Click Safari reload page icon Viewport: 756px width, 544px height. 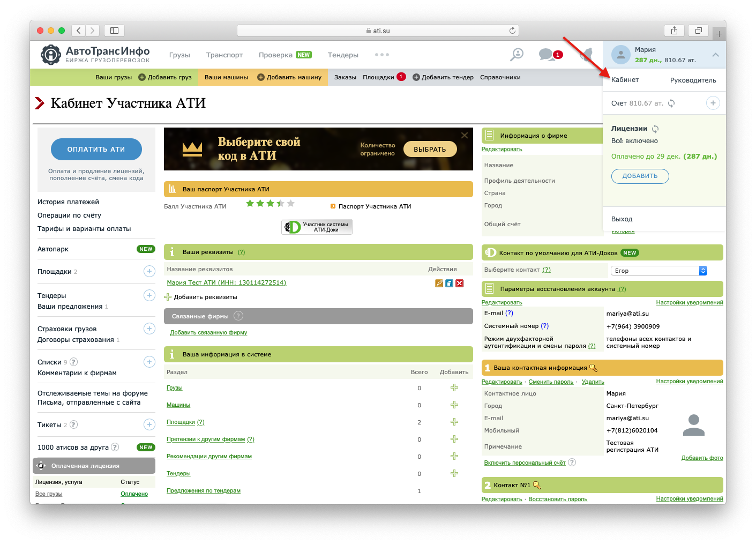point(512,31)
